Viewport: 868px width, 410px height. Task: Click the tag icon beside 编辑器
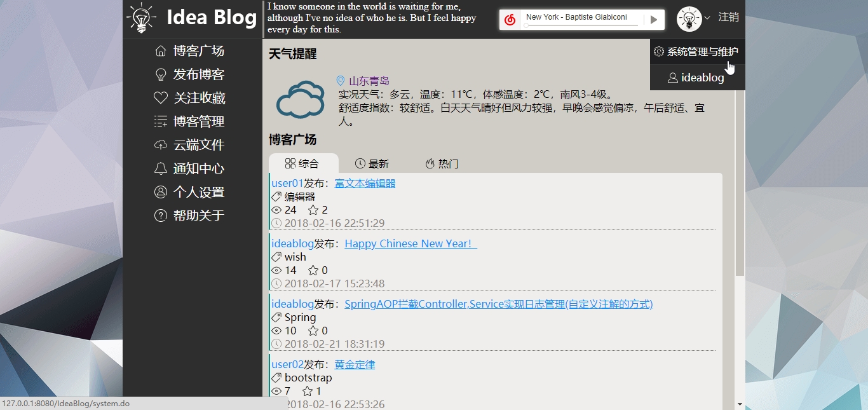276,197
